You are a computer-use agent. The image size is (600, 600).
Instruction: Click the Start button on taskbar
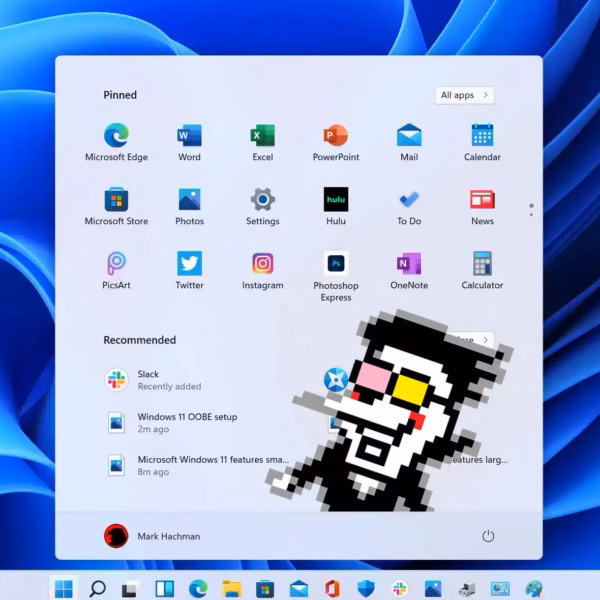tap(64, 588)
